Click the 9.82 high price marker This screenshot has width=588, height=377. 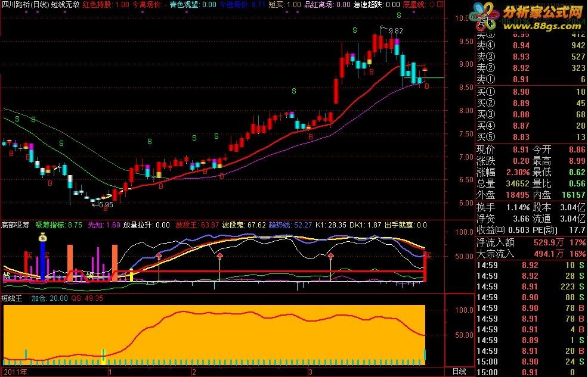tap(395, 31)
